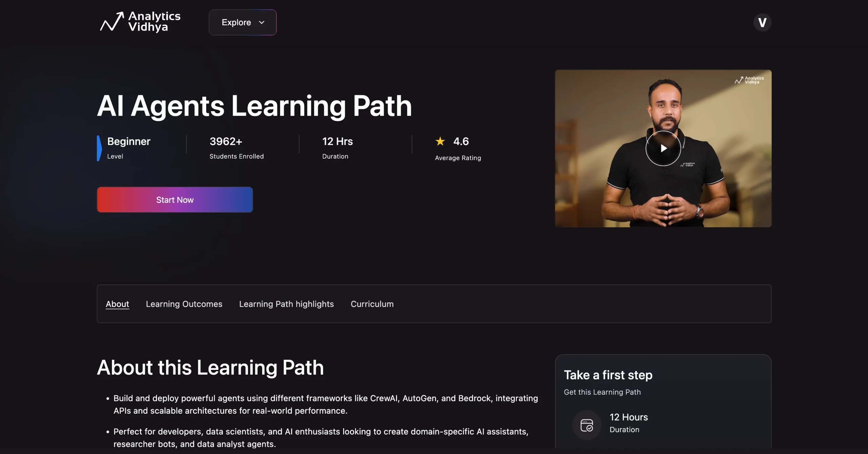Click the video thumbnail of instructor
Screen dimensions: 868x454
pyautogui.click(x=663, y=149)
